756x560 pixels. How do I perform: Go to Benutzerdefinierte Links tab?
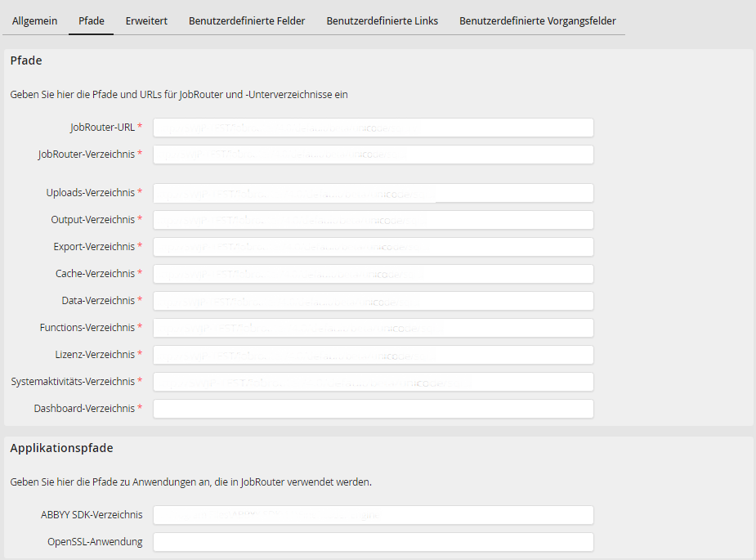pyautogui.click(x=382, y=20)
